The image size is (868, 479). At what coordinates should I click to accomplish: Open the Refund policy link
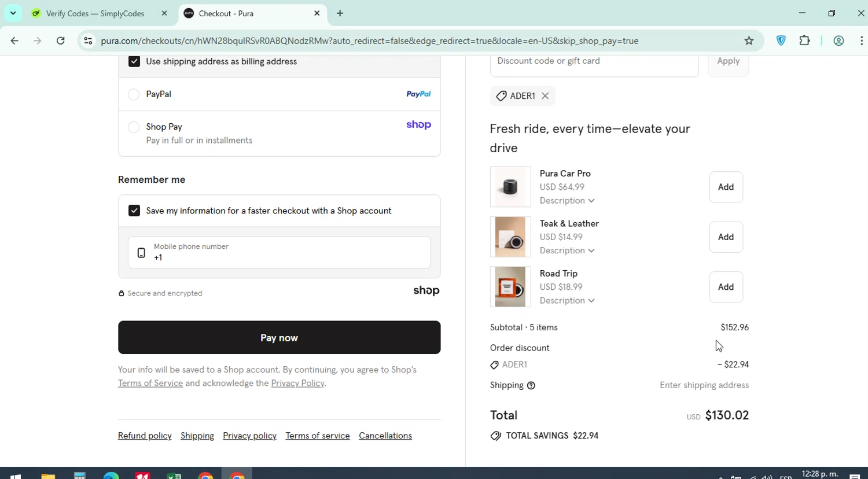145,436
